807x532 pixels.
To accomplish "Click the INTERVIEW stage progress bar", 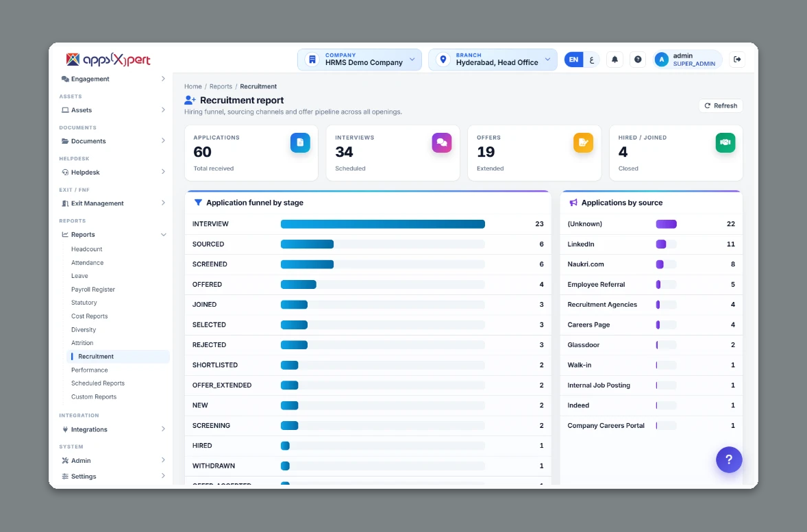I will (382, 224).
